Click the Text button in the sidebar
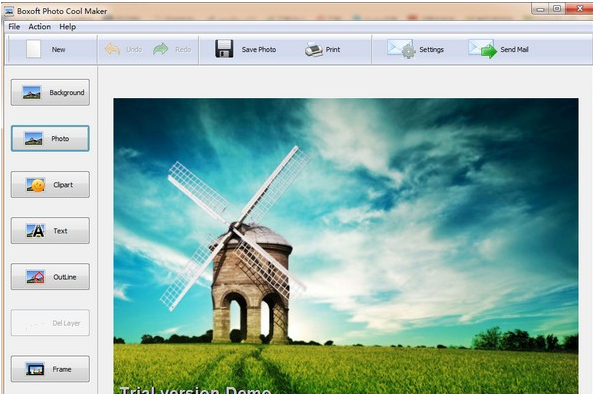The height and width of the screenshot is (394, 593). [x=50, y=231]
